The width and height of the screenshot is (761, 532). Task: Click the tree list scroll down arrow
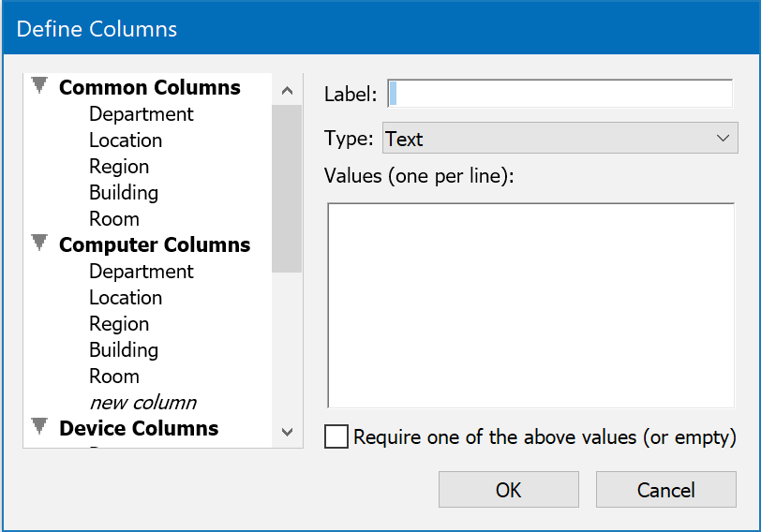pyautogui.click(x=288, y=432)
